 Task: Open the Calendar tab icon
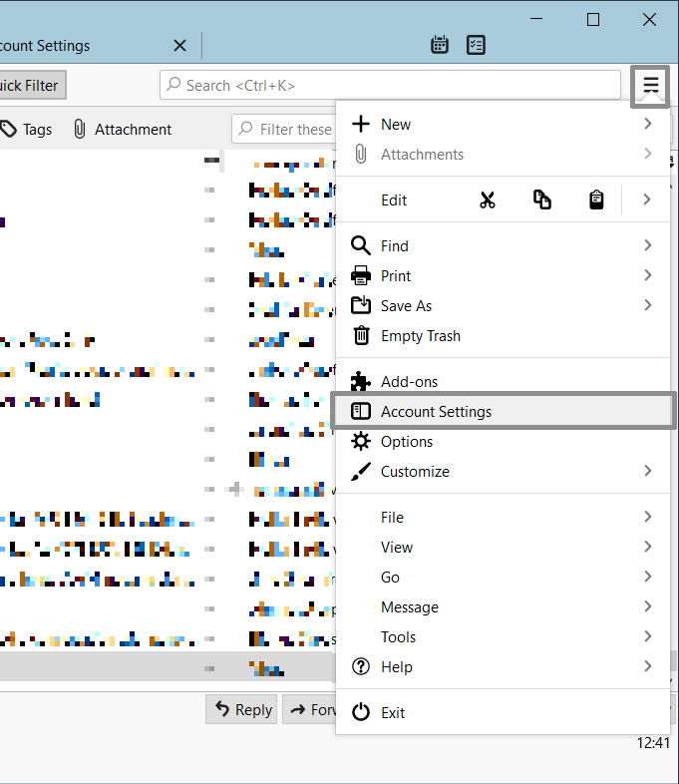(x=439, y=45)
